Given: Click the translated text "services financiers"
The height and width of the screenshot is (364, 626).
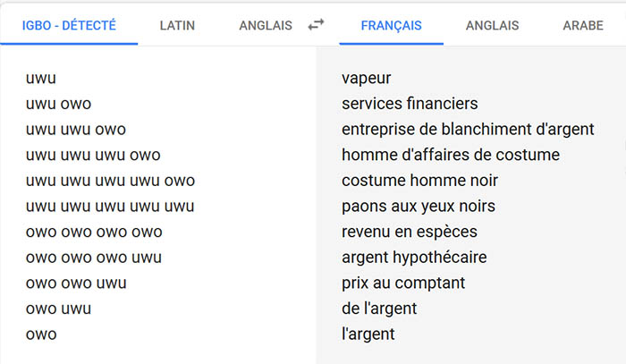Looking at the screenshot, I should [410, 104].
